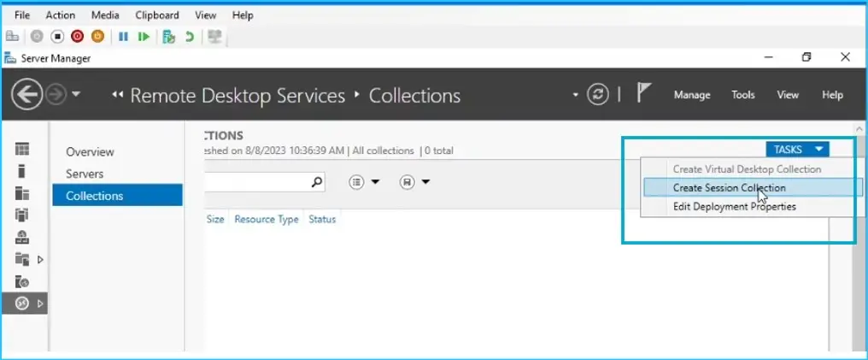
Task: Click the green Reset VM icon
Action: (x=144, y=37)
